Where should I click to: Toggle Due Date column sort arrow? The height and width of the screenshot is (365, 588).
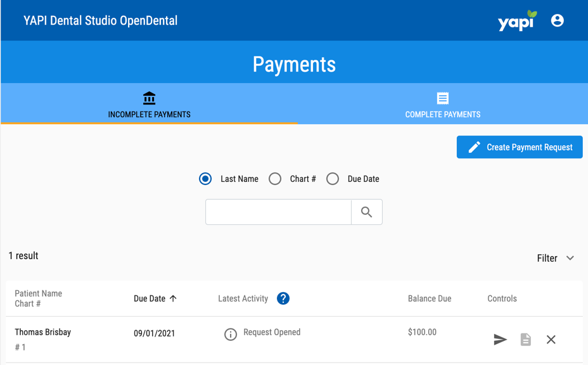(173, 298)
